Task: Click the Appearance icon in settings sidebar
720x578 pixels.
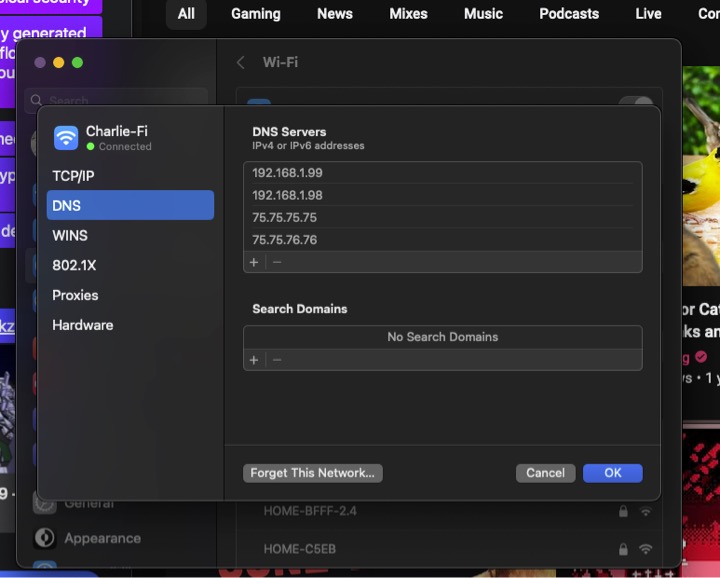Action: 44,538
